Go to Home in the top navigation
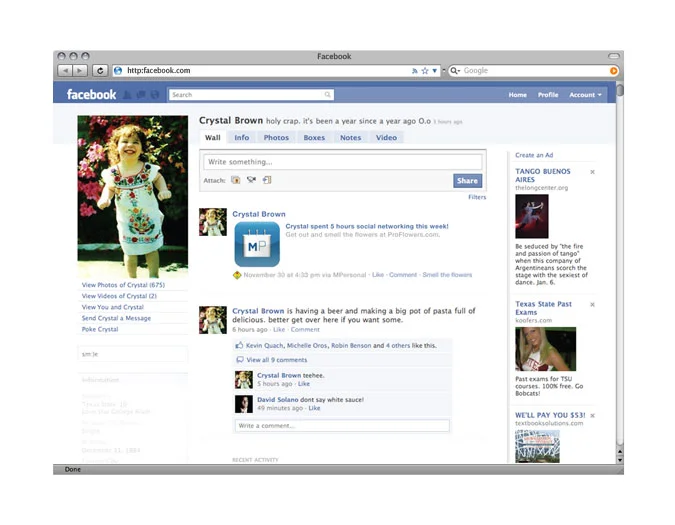 pyautogui.click(x=517, y=95)
